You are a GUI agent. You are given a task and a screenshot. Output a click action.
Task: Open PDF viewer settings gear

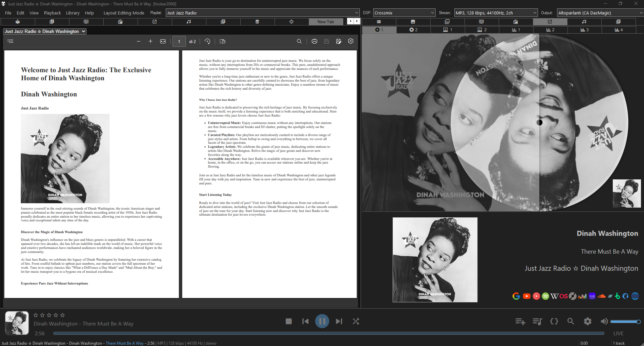(351, 41)
